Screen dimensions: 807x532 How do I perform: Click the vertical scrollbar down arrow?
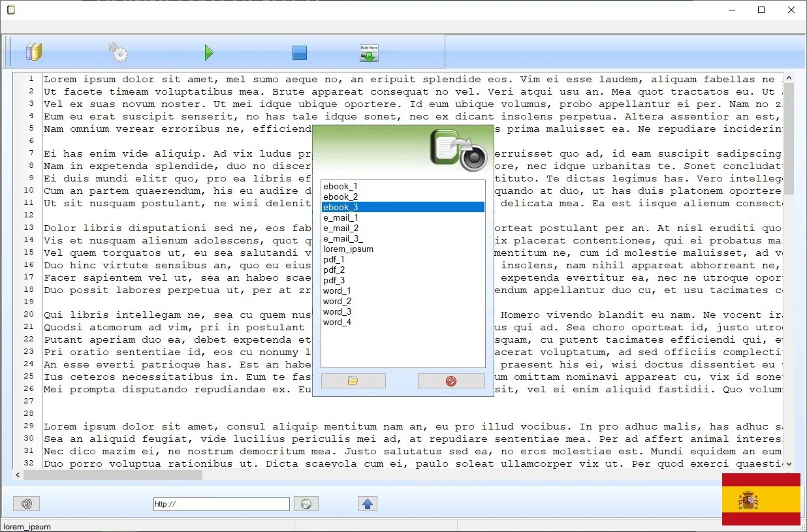pyautogui.click(x=787, y=463)
